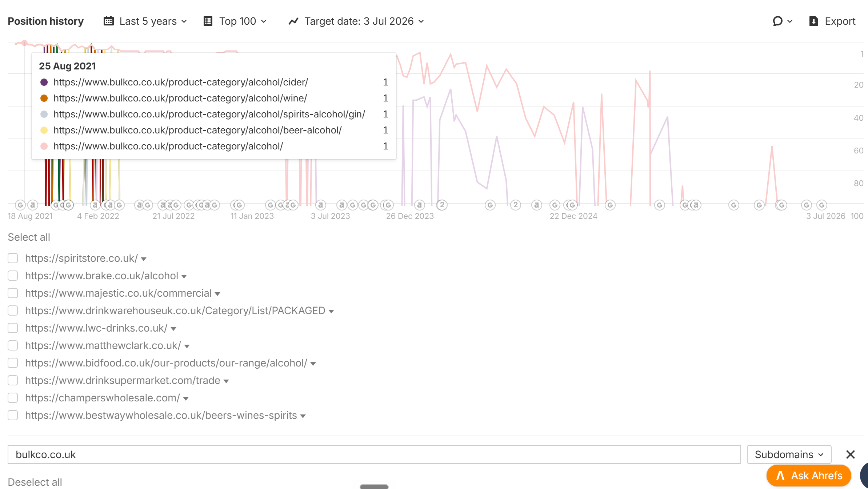868x489 pixels.
Task: Click the pink data point at the chart start
Action: click(x=24, y=43)
